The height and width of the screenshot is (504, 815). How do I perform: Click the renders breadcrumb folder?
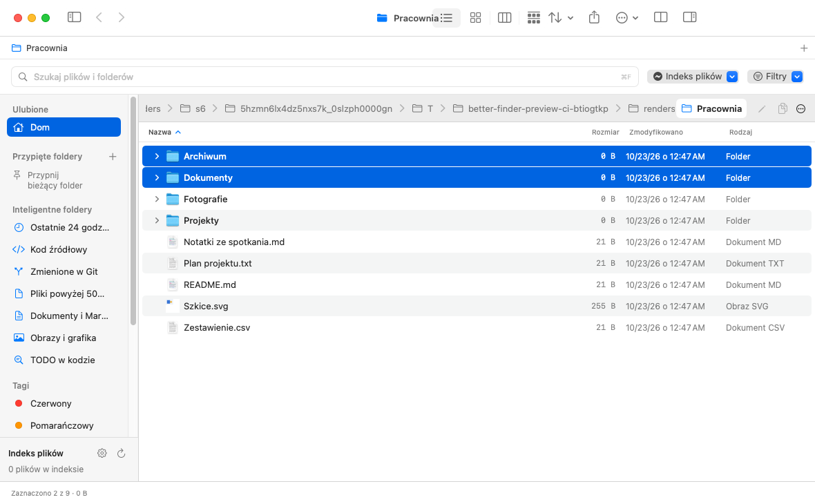pos(652,108)
